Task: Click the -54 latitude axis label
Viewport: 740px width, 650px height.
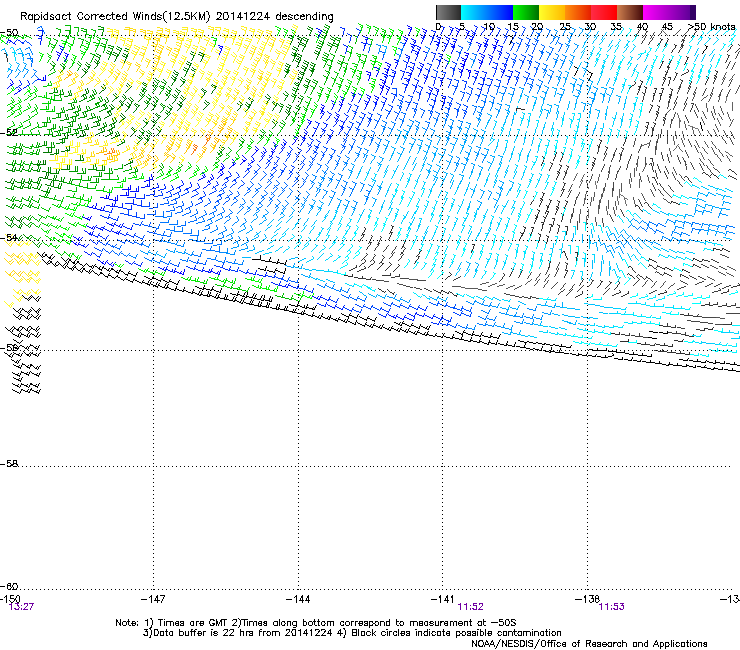Action: pyautogui.click(x=9, y=237)
